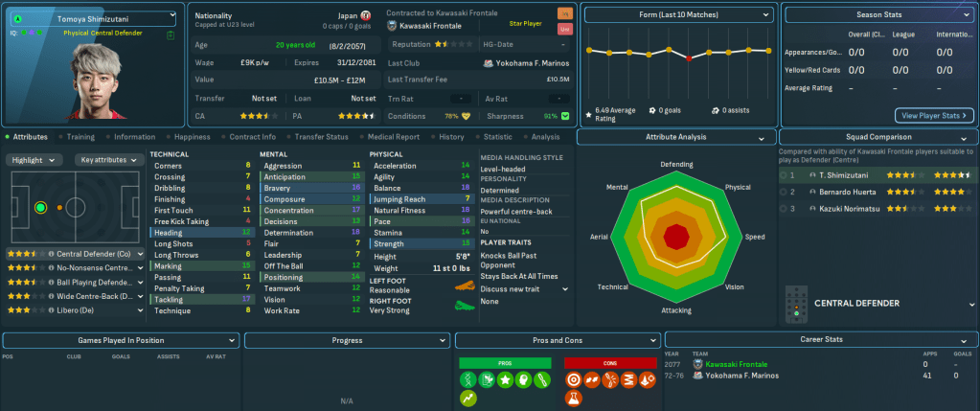The width and height of the screenshot is (980, 411).
Task: Click the orange left foot boot icon
Action: coord(466,285)
